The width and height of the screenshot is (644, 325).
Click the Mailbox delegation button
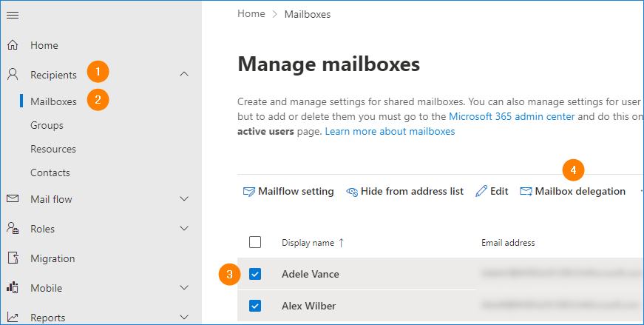click(573, 191)
